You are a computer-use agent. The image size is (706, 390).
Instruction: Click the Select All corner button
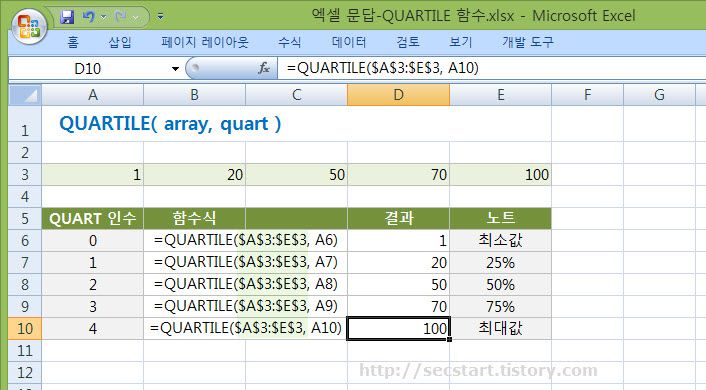25,95
